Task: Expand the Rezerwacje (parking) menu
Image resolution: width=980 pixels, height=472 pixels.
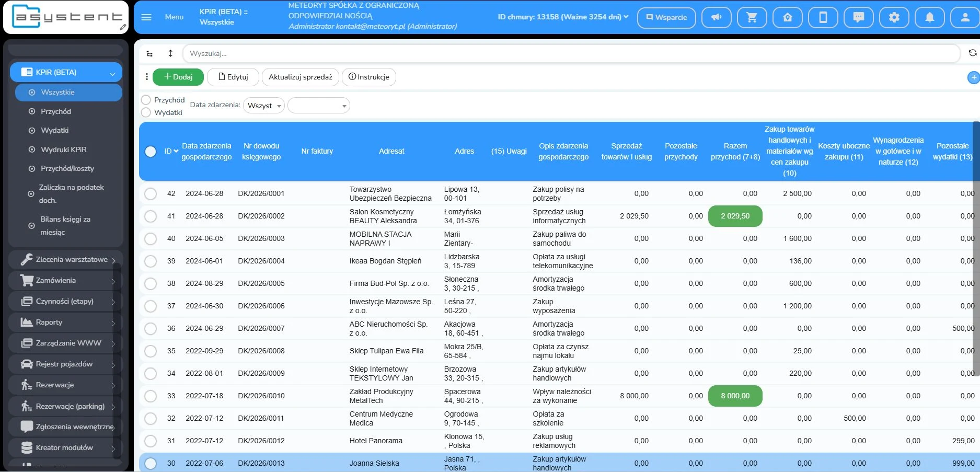Action: pyautogui.click(x=113, y=406)
